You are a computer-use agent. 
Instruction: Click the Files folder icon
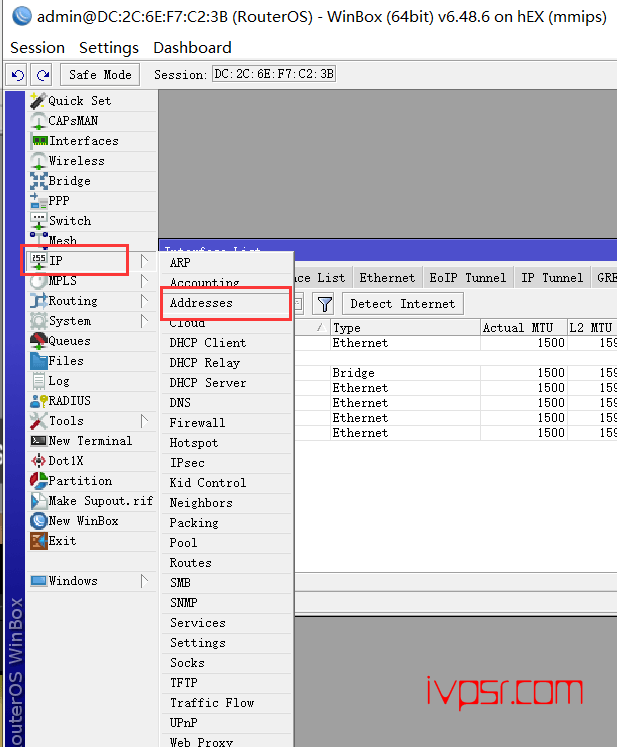click(38, 361)
